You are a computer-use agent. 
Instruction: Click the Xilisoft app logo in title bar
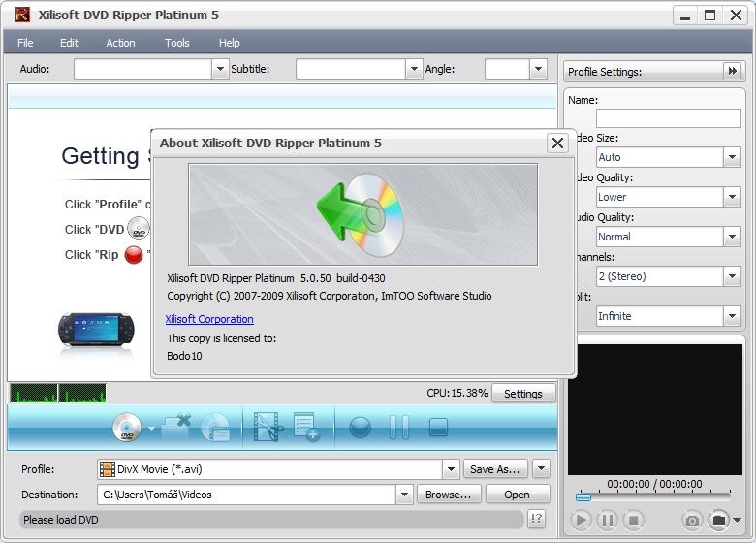click(21, 15)
